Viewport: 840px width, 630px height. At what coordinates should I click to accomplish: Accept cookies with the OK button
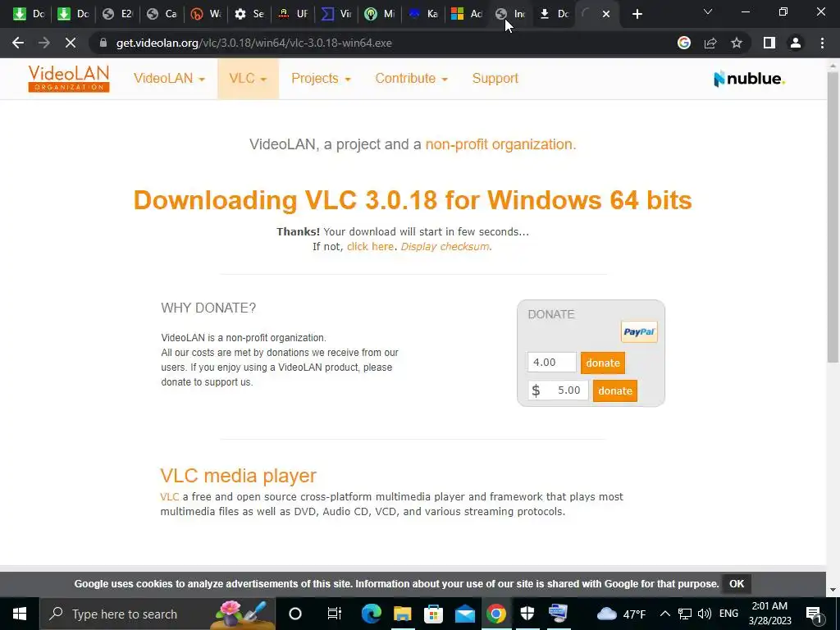point(737,583)
